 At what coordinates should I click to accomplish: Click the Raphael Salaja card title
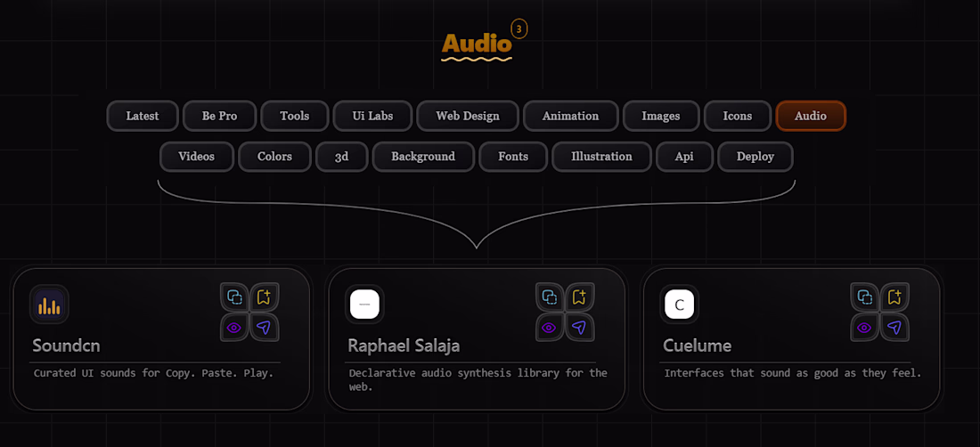[x=404, y=345]
